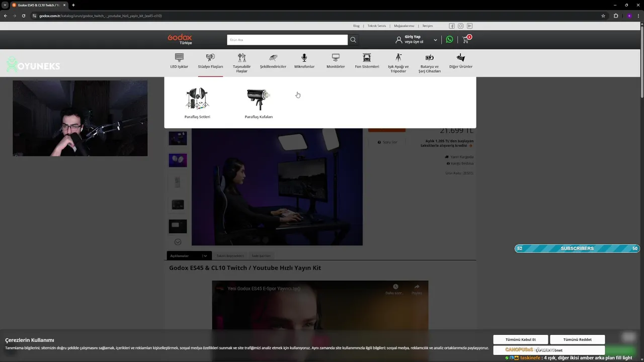Open the shopping cart
644x362 pixels.
pyautogui.click(x=466, y=39)
